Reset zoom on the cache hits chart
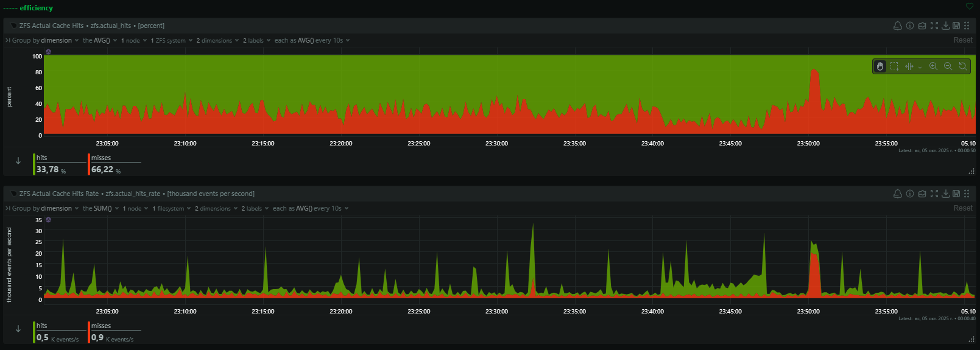The width and height of the screenshot is (980, 350). [x=962, y=66]
